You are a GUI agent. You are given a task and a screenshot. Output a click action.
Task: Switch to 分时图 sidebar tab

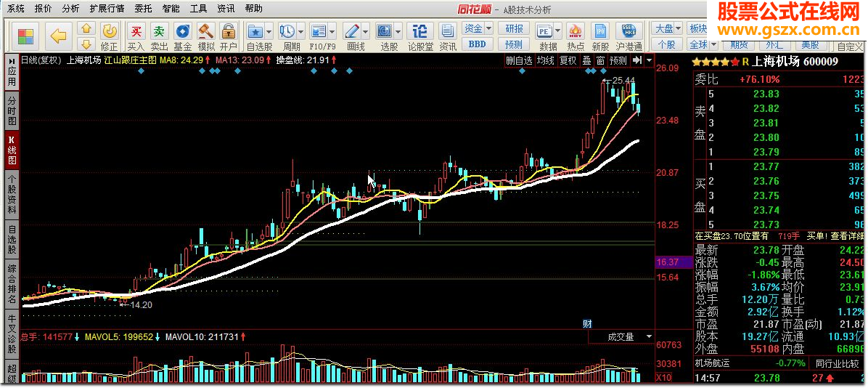(12, 110)
